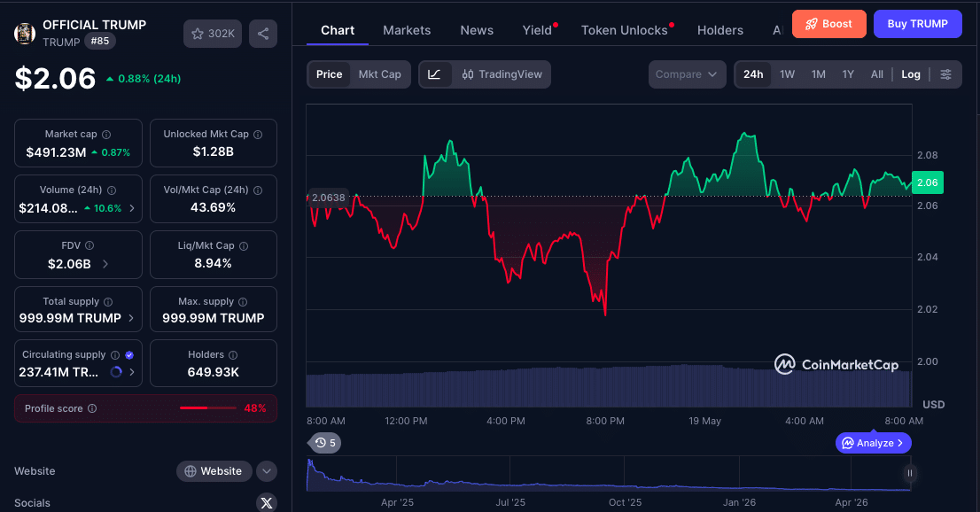Open the Token Unlocks tab
The image size is (980, 512).
pyautogui.click(x=625, y=30)
